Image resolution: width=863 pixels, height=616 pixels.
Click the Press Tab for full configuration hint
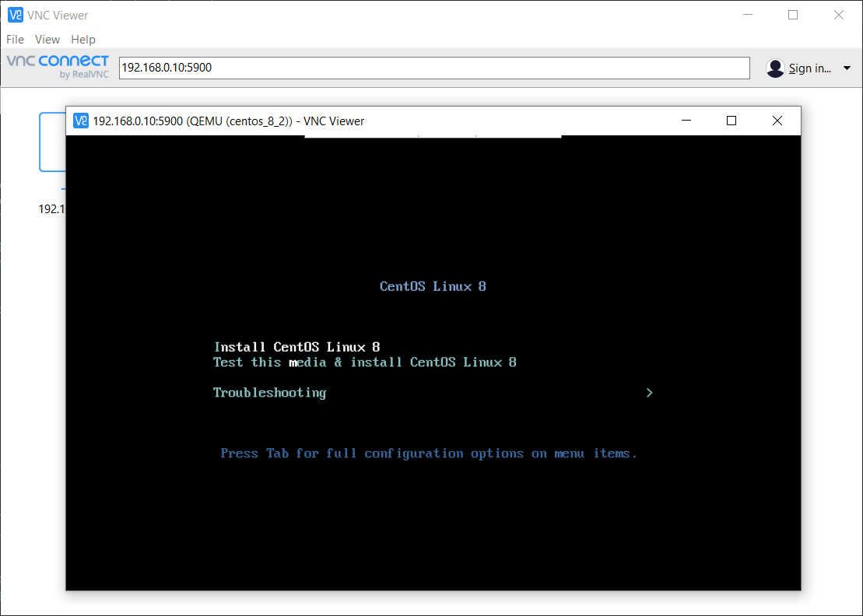pos(429,453)
